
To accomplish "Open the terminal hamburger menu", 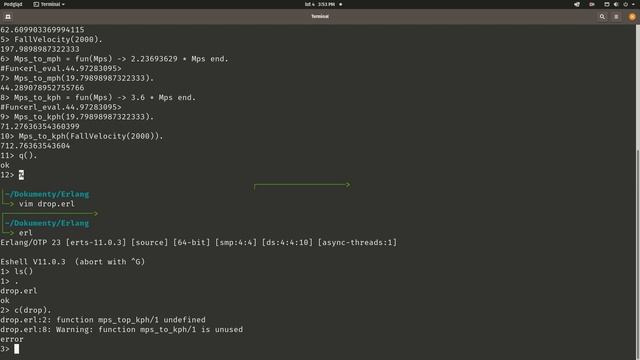I will tap(616, 17).
